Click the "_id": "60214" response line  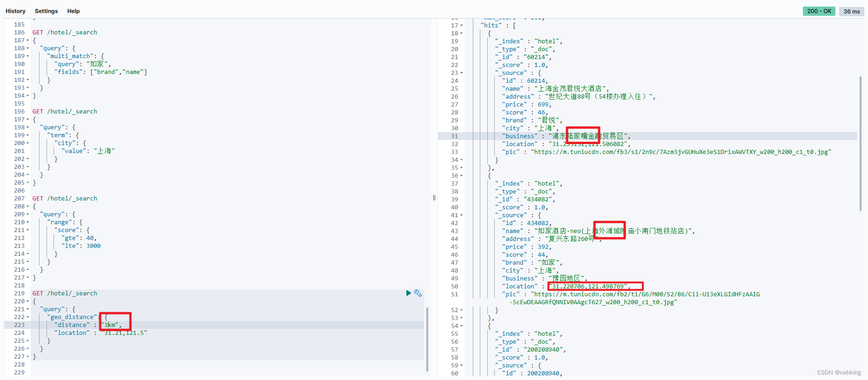pos(523,57)
